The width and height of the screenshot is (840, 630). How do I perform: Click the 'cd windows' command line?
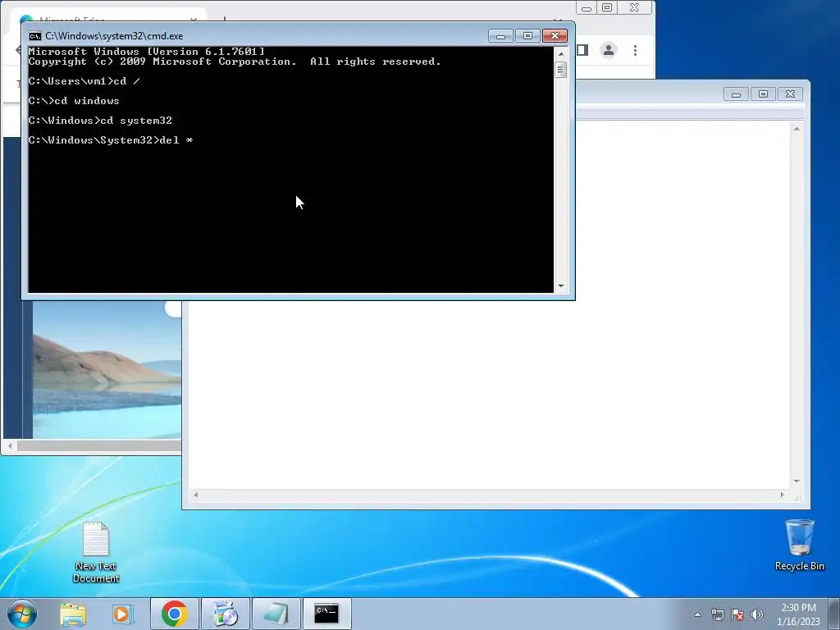[87, 101]
